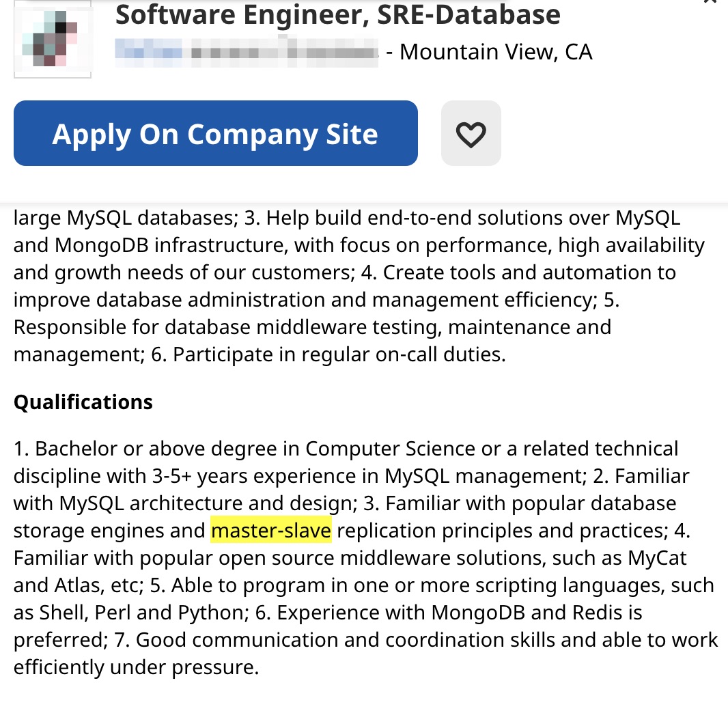Screen dimensions: 728x713
Task: Select the small logo beside the job title
Action: pos(52,38)
